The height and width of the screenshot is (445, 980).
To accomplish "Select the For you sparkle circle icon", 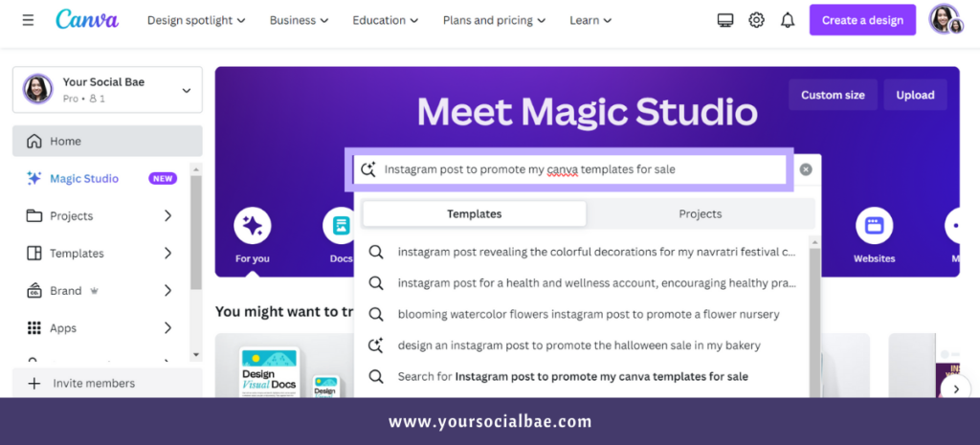I will 253,226.
